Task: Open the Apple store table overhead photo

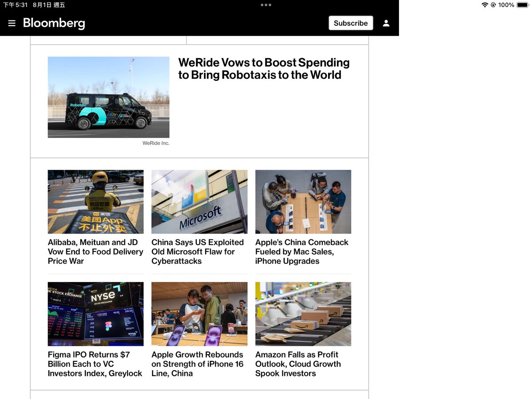Action: (303, 202)
